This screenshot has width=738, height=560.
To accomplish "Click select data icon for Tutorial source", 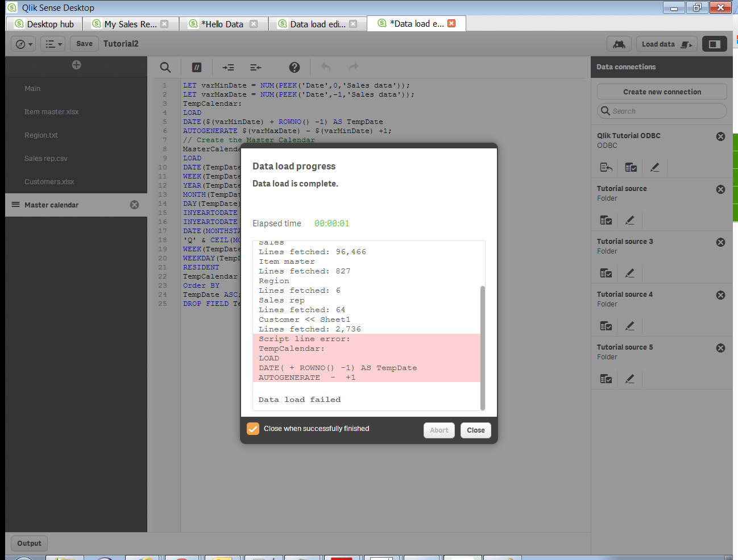I will click(606, 220).
